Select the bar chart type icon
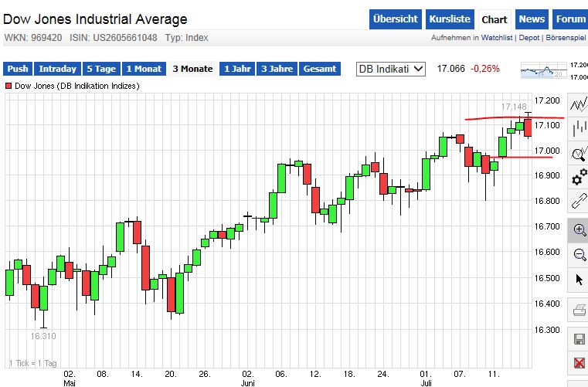Screen dimensions: 588x387 click(578, 129)
